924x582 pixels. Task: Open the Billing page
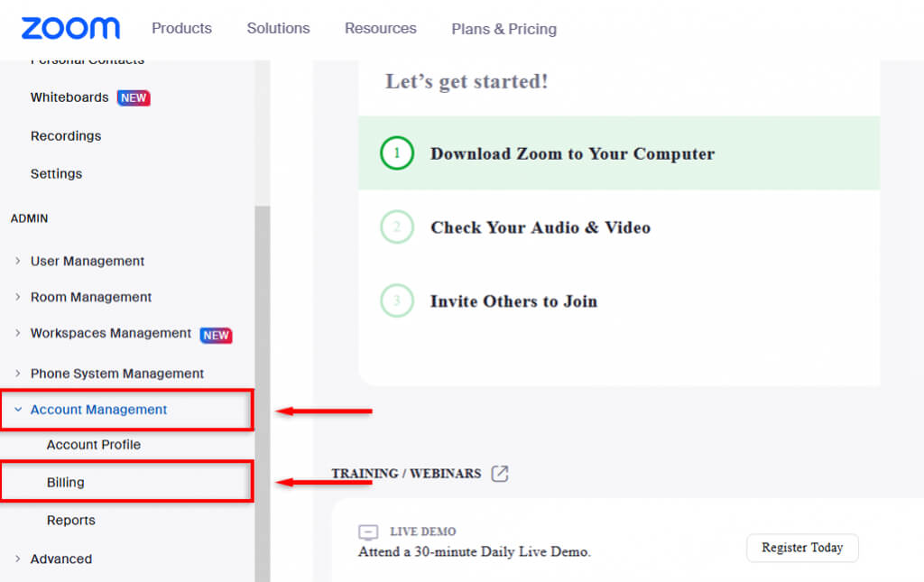66,483
